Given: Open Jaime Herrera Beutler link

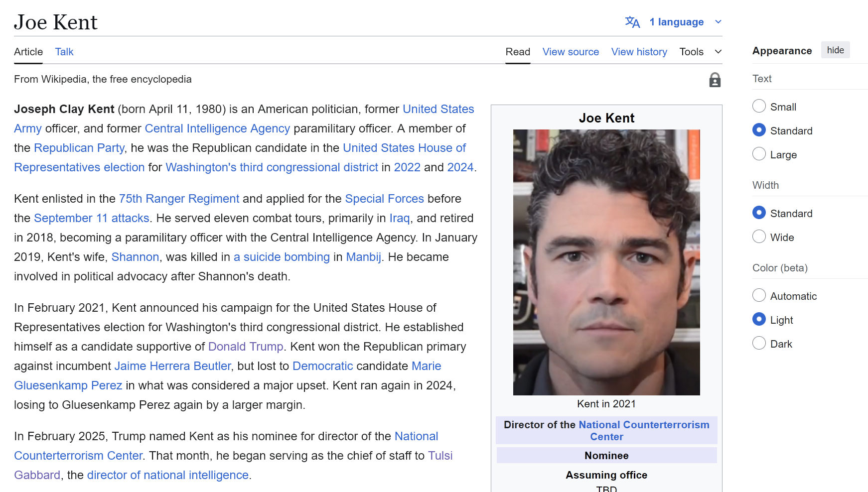Looking at the screenshot, I should tap(172, 366).
